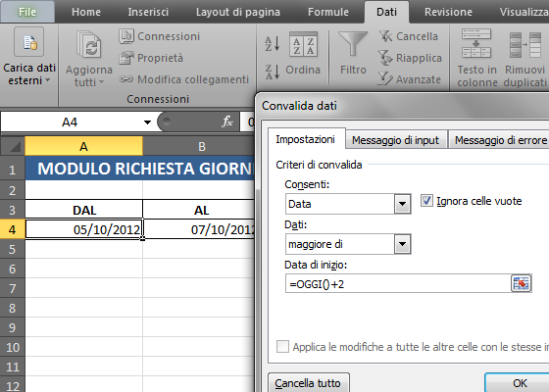Sort ascending with the A-Z icon

(273, 44)
